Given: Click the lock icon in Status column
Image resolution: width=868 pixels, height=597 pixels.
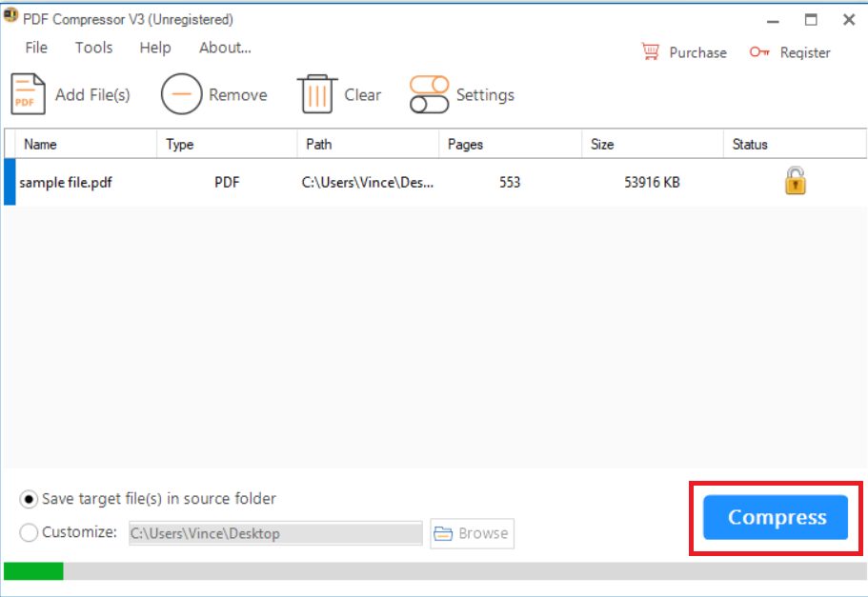Looking at the screenshot, I should (x=795, y=181).
